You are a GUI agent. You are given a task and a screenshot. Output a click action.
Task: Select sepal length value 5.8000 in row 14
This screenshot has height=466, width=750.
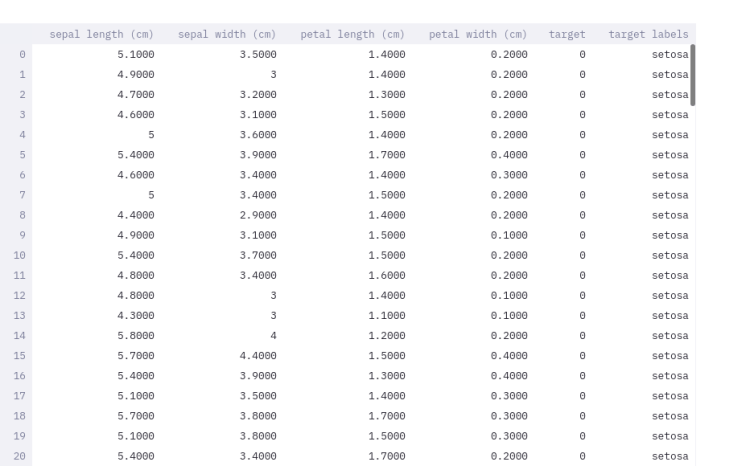tap(135, 336)
